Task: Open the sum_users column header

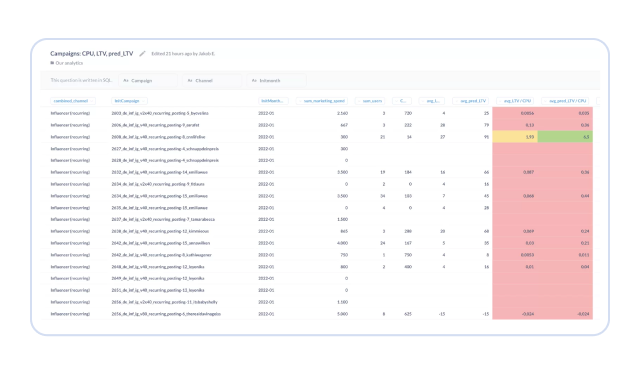Action: 370,101
